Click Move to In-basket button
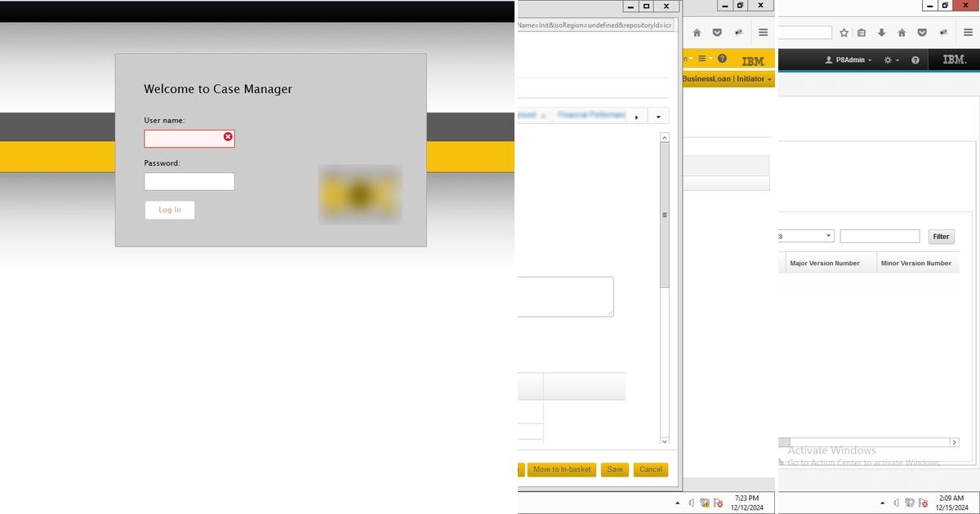Image resolution: width=980 pixels, height=514 pixels. point(561,469)
